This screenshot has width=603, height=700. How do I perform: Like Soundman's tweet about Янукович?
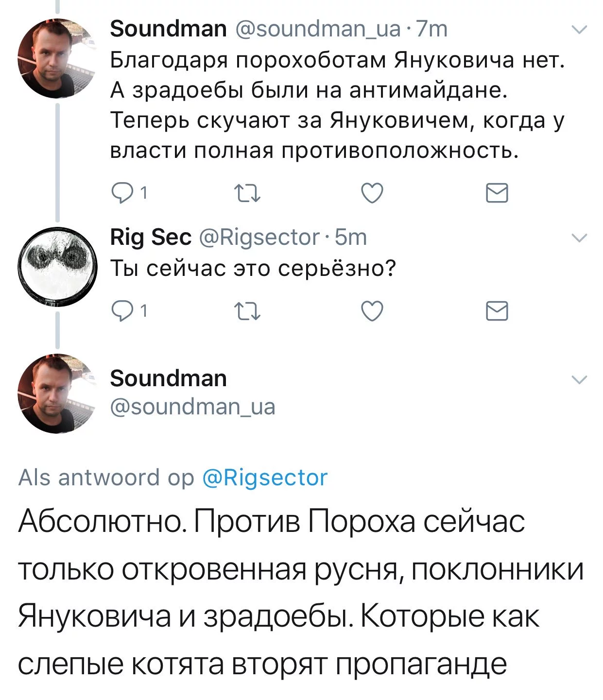tap(372, 193)
